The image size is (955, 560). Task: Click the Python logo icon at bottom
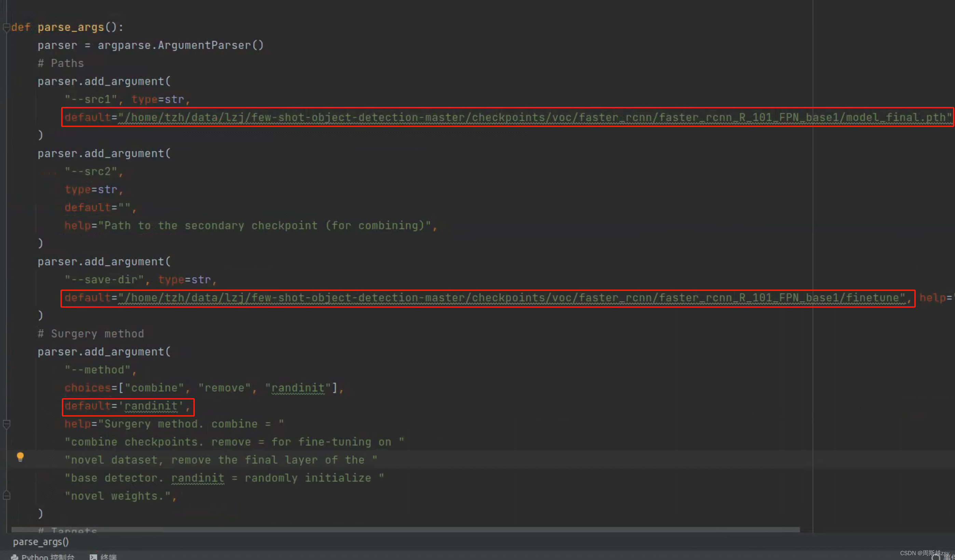click(x=15, y=557)
